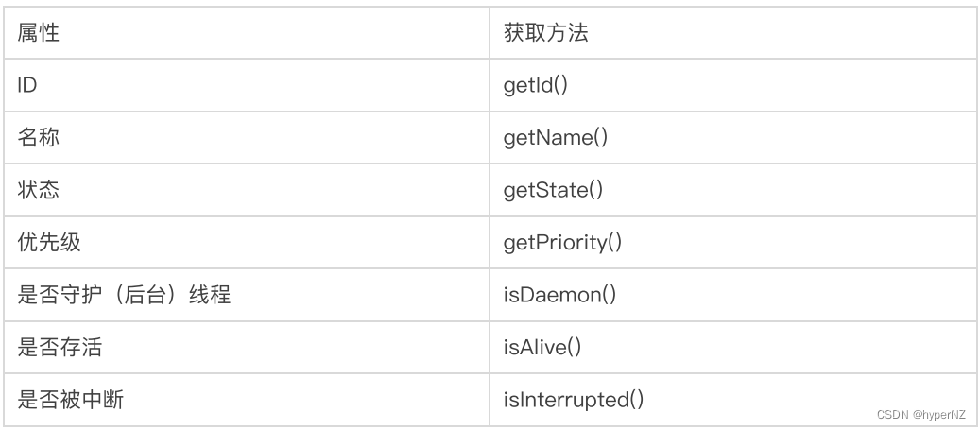Click the isInterrupted() method text

click(x=574, y=400)
